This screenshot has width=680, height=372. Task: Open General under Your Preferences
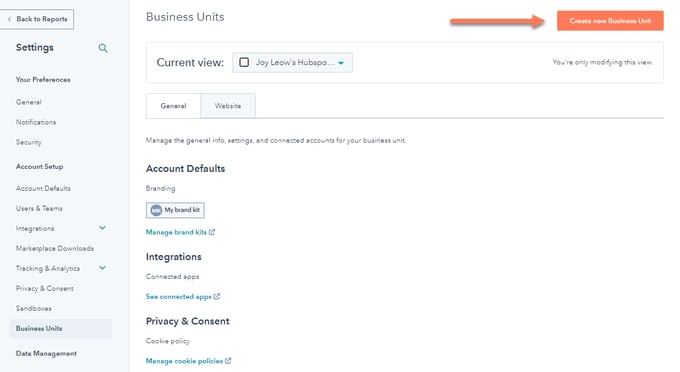coord(29,102)
